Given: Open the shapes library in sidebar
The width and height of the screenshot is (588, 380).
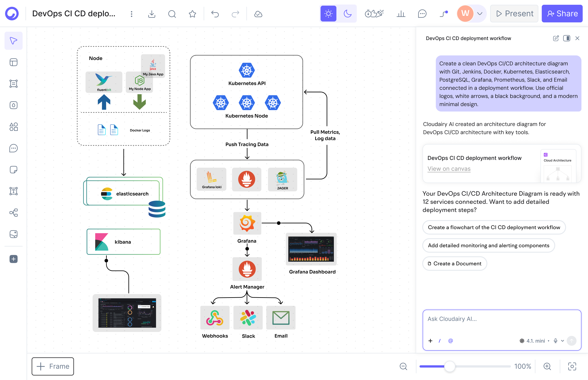Looking at the screenshot, I should pos(14,127).
